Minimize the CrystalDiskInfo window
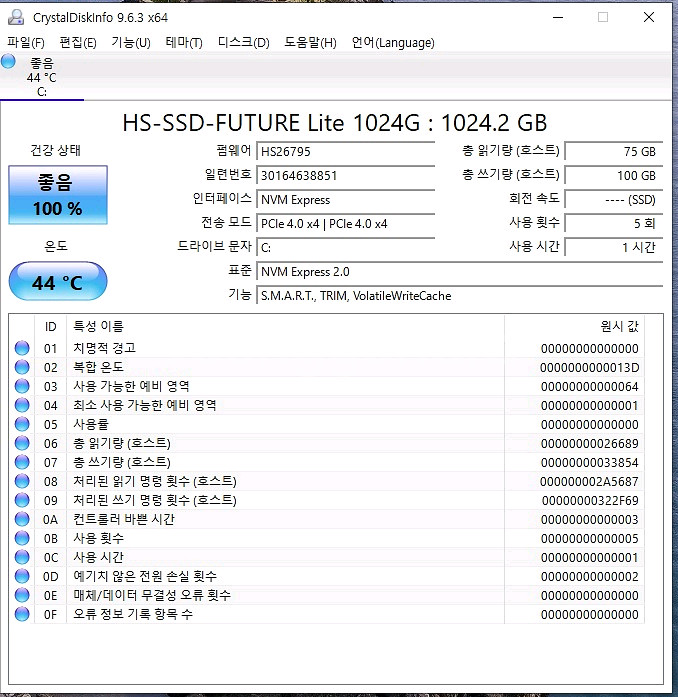 [x=558, y=17]
